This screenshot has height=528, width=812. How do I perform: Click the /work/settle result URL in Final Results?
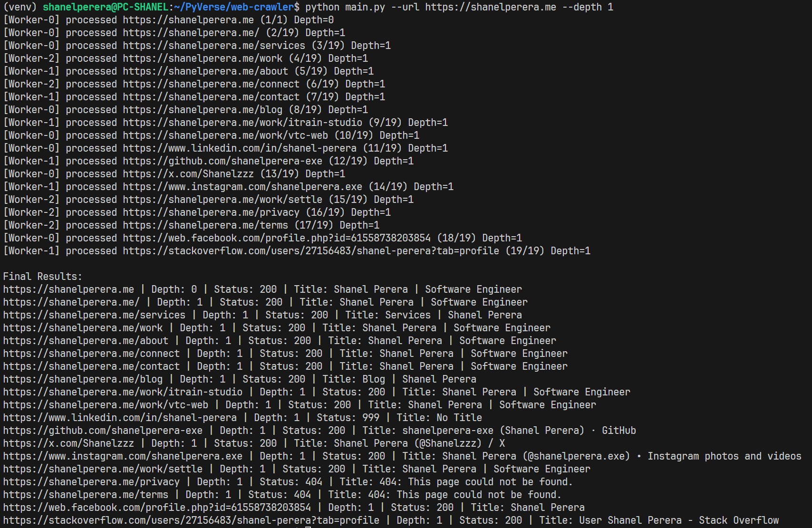point(103,469)
